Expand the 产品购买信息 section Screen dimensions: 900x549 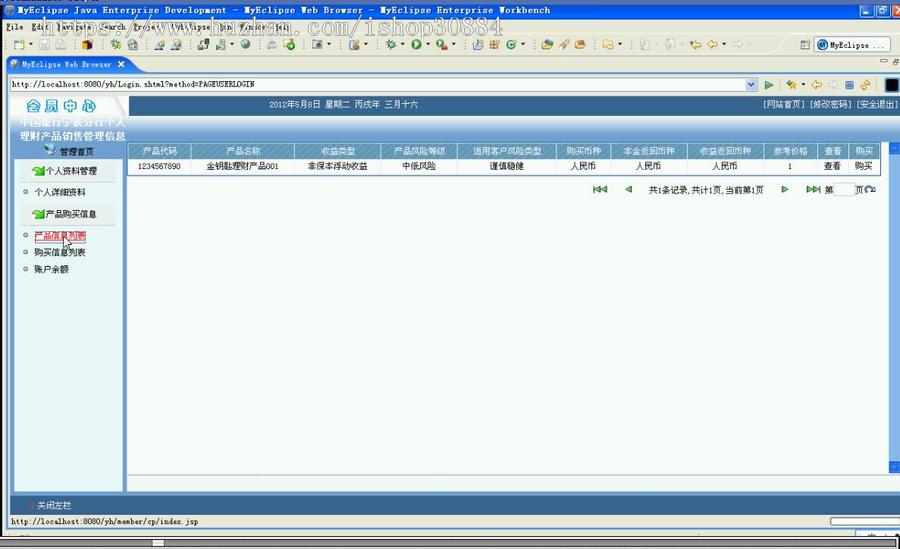pos(71,214)
